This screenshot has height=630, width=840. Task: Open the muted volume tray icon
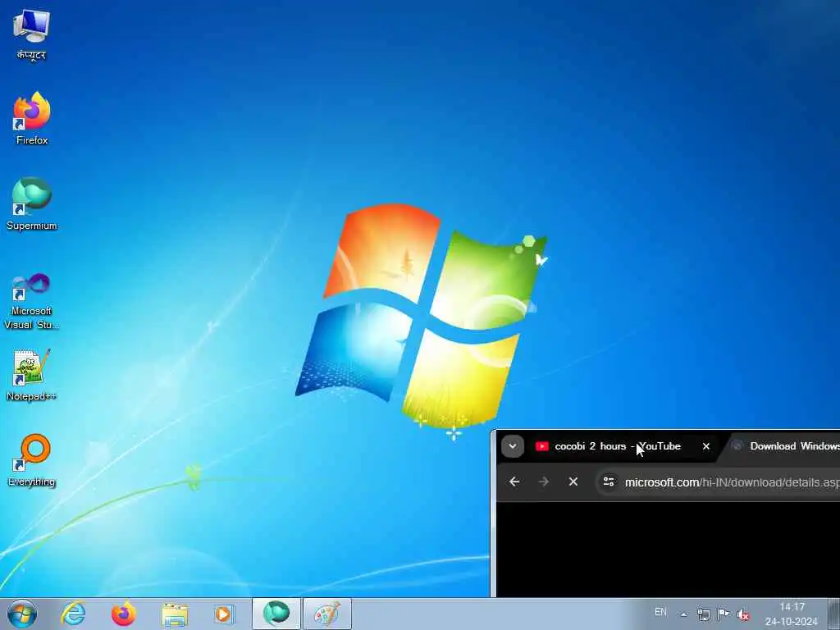743,614
